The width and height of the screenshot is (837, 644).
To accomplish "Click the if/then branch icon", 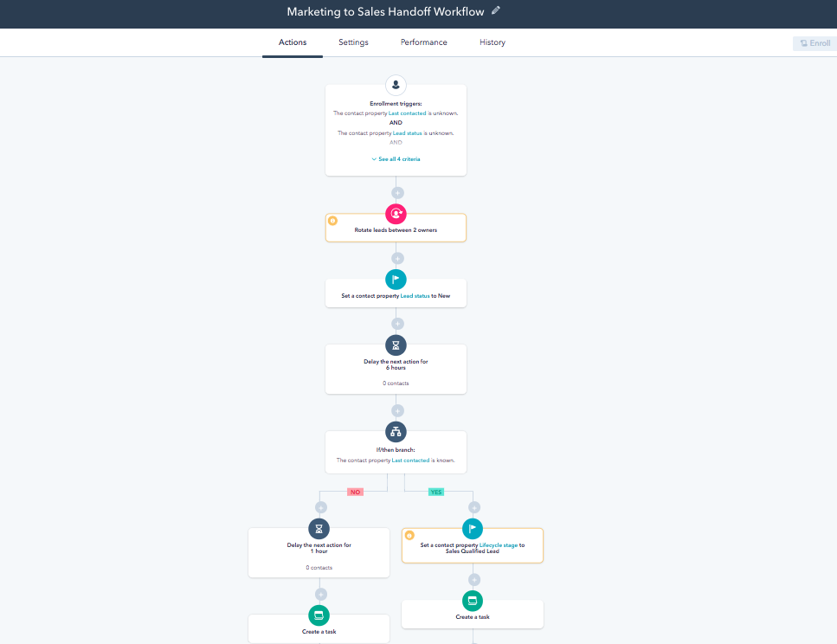I will [396, 431].
